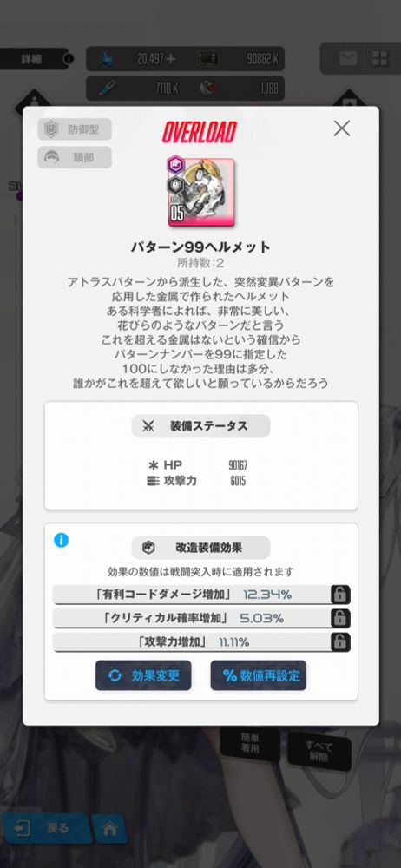The height and width of the screenshot is (868, 401).
Task: Open the mail envelope icon
Action: (348, 58)
